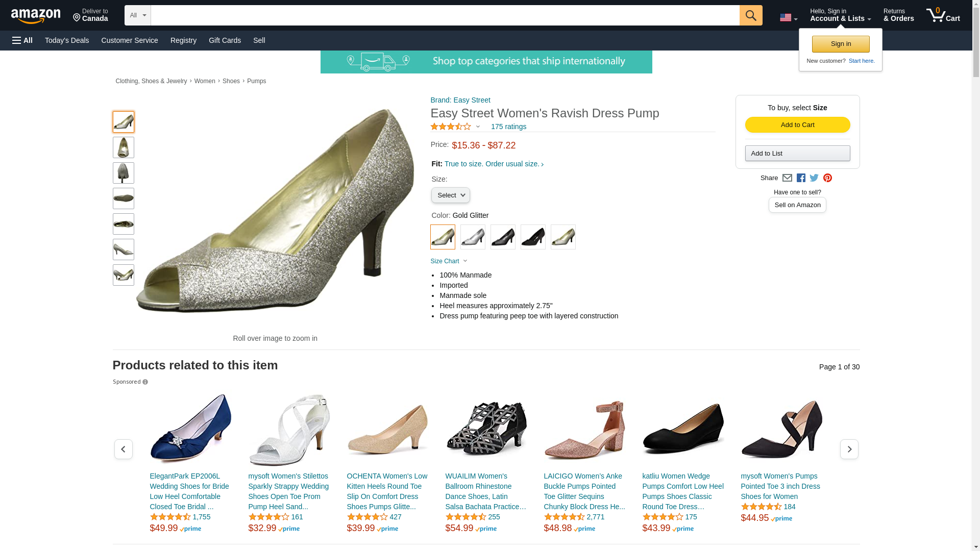Screen dimensions: 980x551
Task: Share product on Facebook icon
Action: tap(801, 178)
